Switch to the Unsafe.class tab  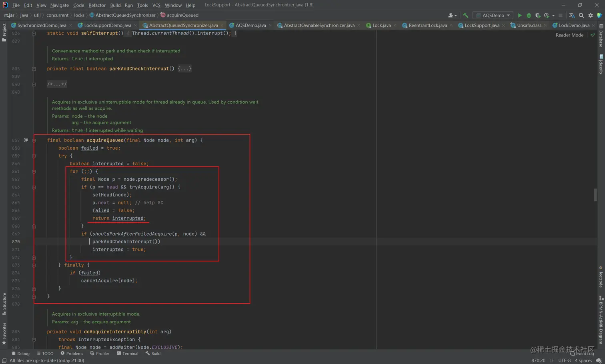pos(529,25)
